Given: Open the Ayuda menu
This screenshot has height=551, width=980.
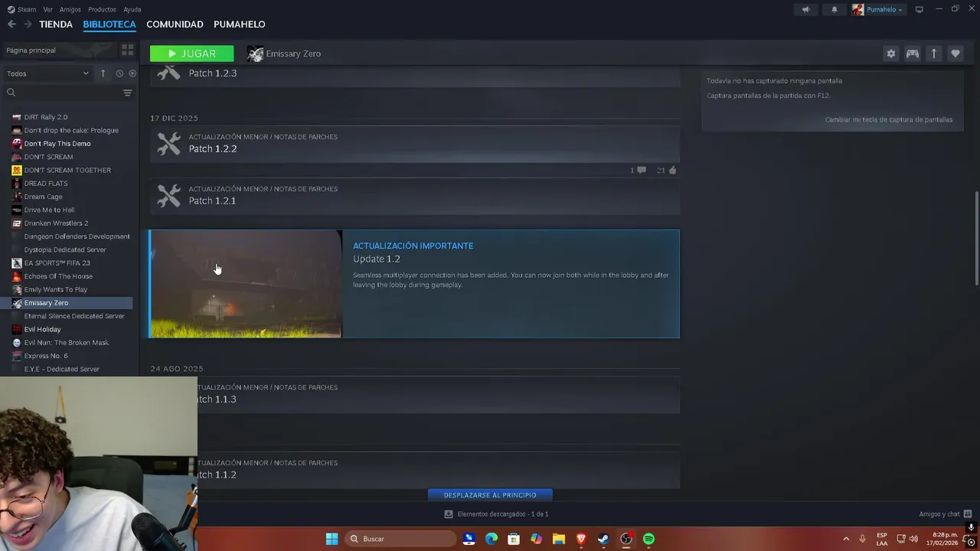Looking at the screenshot, I should click(x=132, y=9).
